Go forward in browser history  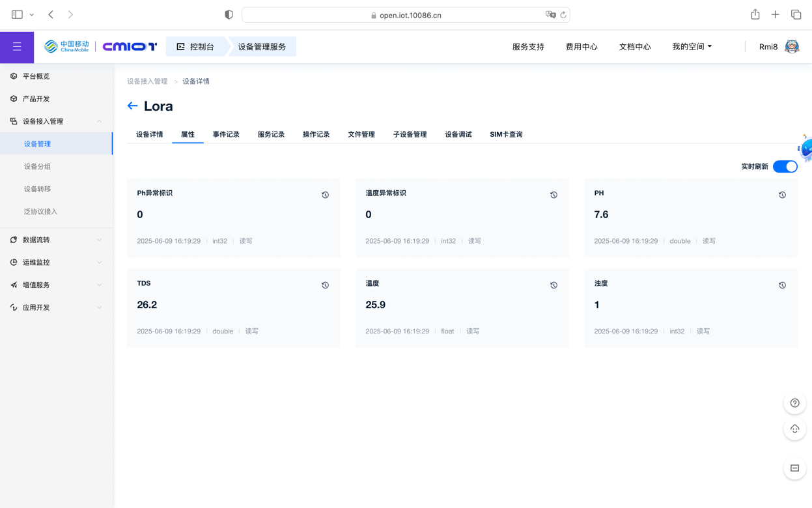pyautogui.click(x=70, y=14)
